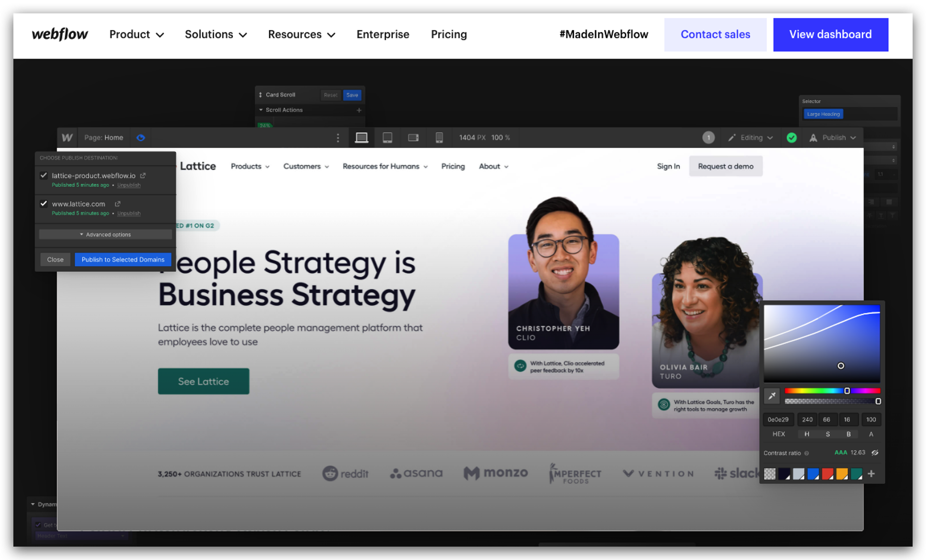Uncheck the www.lattice.com domain checkbox
926x560 pixels.
click(x=44, y=204)
